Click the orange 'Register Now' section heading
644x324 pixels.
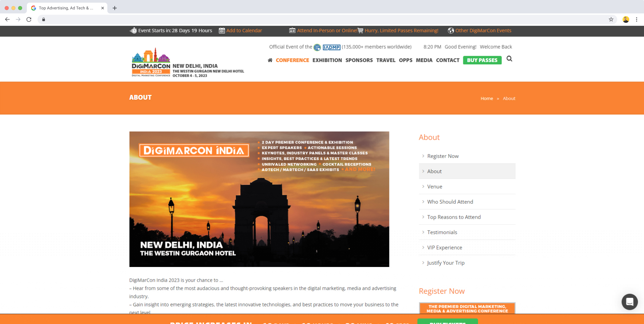click(x=442, y=291)
